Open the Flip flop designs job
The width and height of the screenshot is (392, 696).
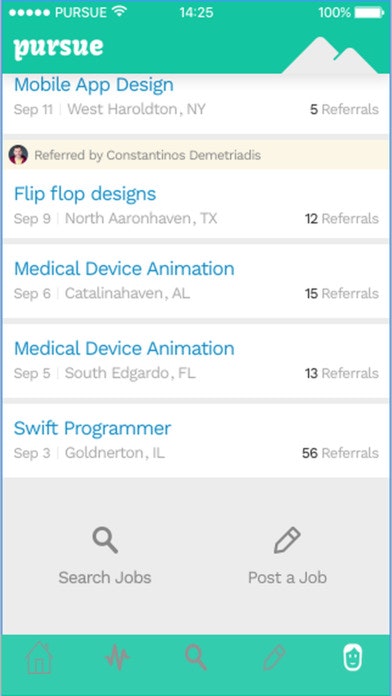[196, 204]
